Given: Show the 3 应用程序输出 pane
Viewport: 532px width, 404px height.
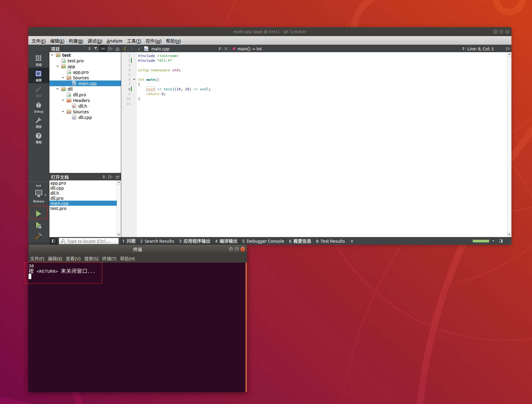Looking at the screenshot, I should (195, 241).
